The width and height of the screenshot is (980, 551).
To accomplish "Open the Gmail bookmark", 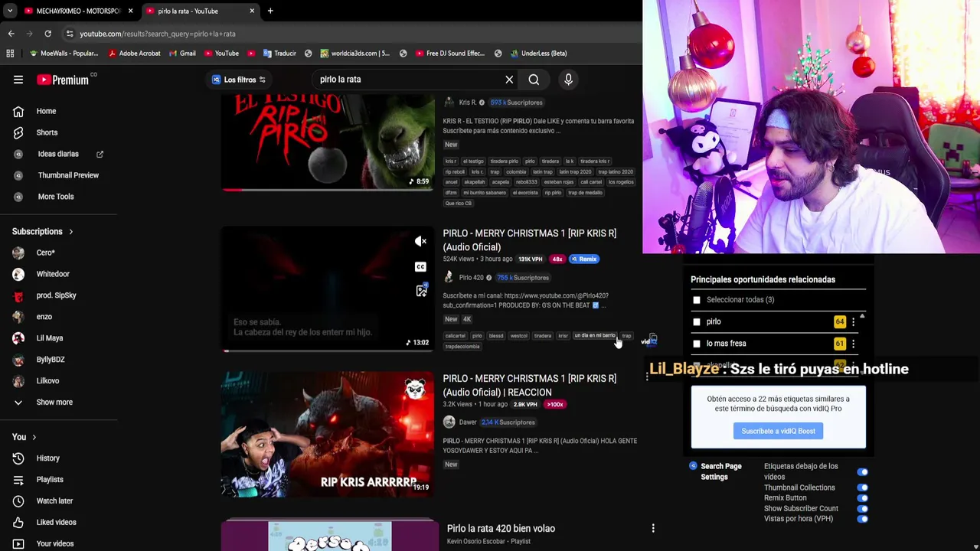I will pyautogui.click(x=181, y=54).
